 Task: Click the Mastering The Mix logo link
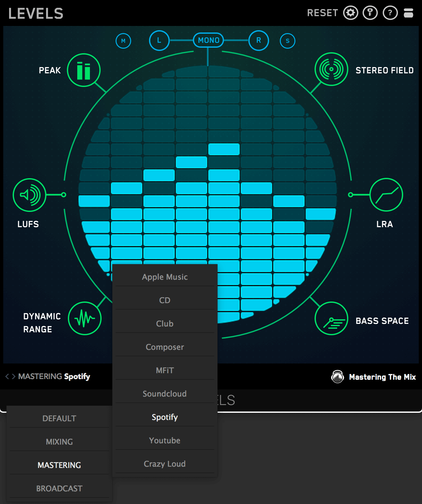point(374,377)
